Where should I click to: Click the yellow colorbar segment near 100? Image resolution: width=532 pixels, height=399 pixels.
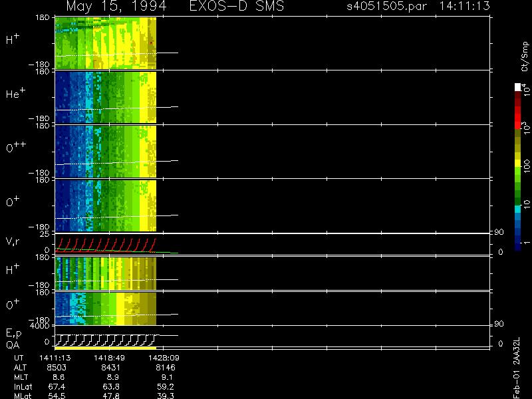[x=518, y=163]
